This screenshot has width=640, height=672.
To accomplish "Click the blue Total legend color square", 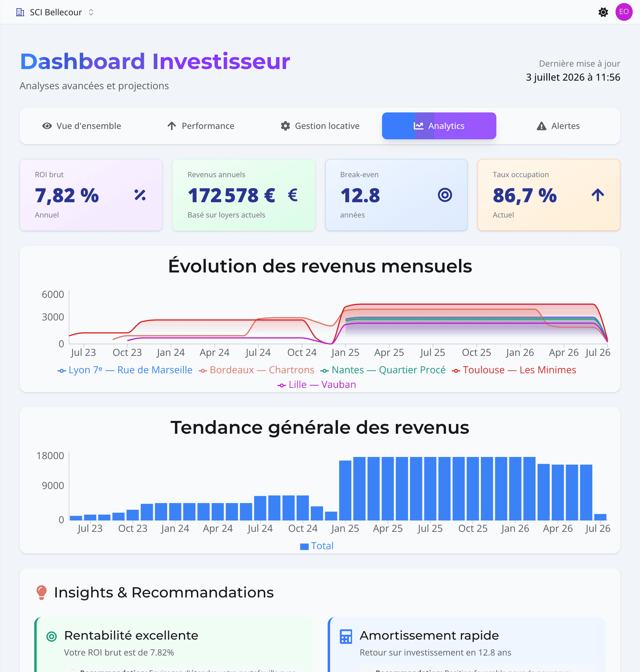I will click(x=304, y=546).
